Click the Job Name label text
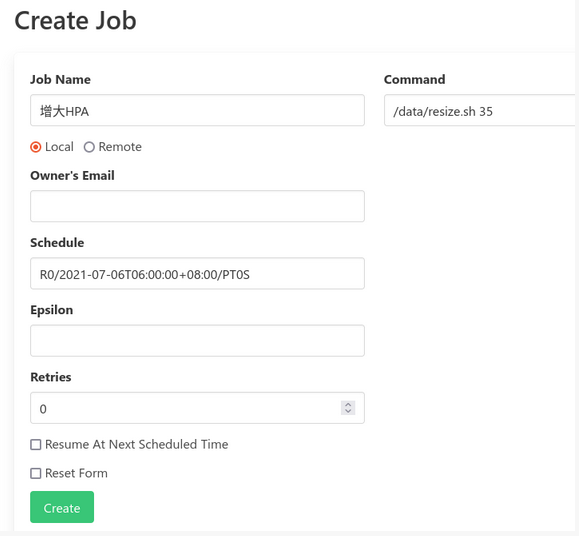Screen dimensions: 579x536 tap(60, 79)
